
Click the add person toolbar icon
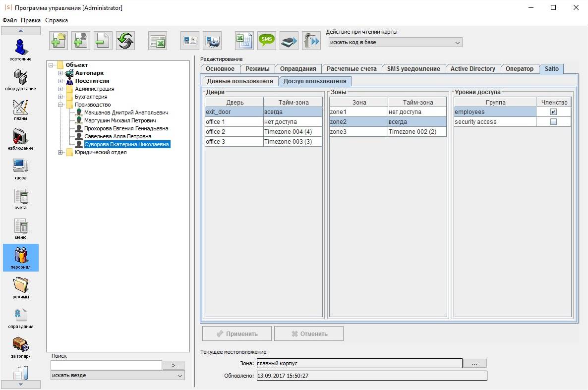81,41
